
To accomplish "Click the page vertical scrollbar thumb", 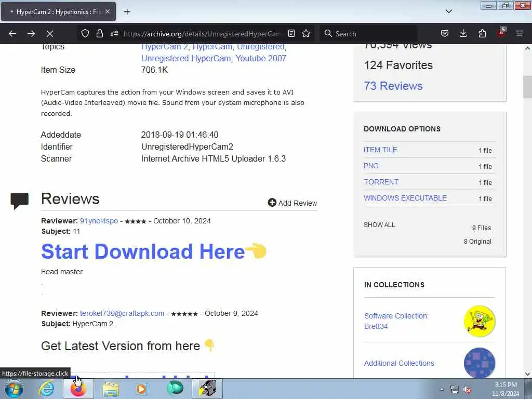I will (x=527, y=87).
